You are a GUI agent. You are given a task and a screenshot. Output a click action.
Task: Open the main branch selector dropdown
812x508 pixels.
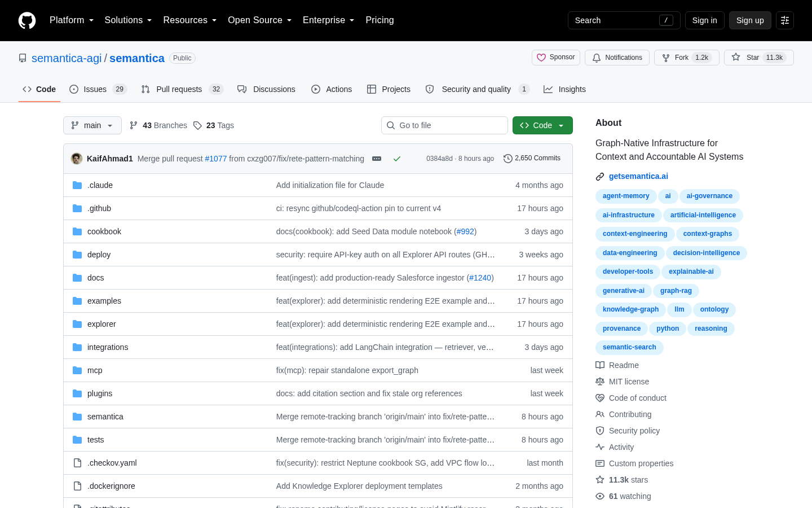[92, 125]
